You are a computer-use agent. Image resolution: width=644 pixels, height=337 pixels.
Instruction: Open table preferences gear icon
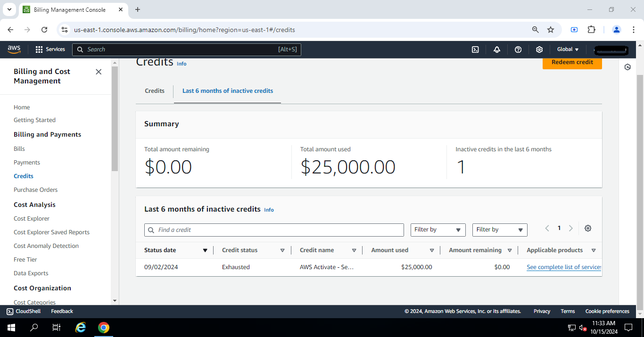588,228
